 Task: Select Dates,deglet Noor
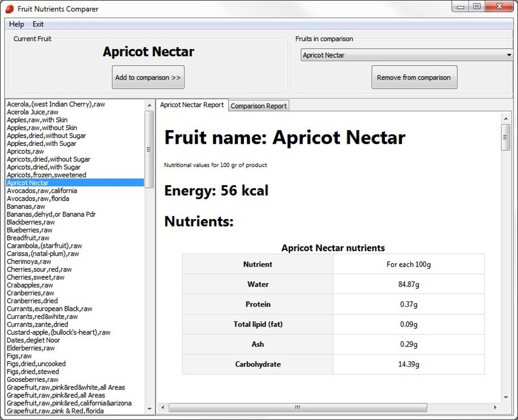click(75, 340)
